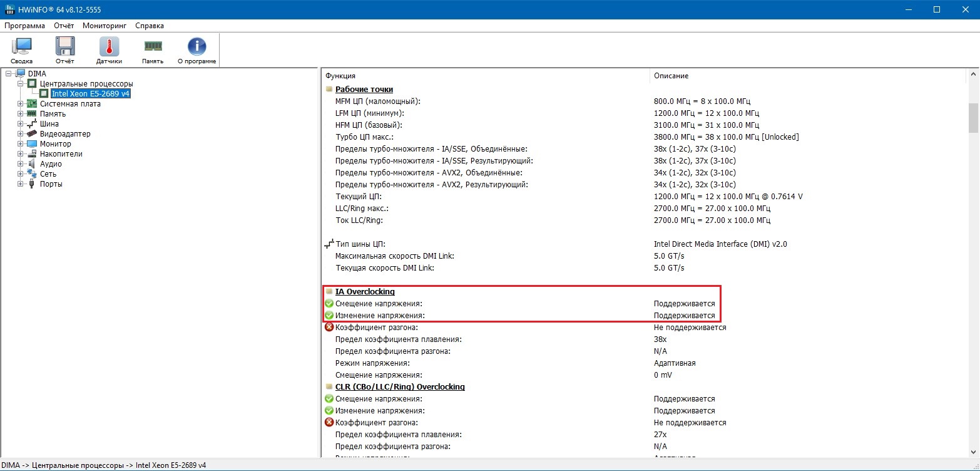
Task: Click the DIMA computer icon in tree
Action: tap(21, 74)
